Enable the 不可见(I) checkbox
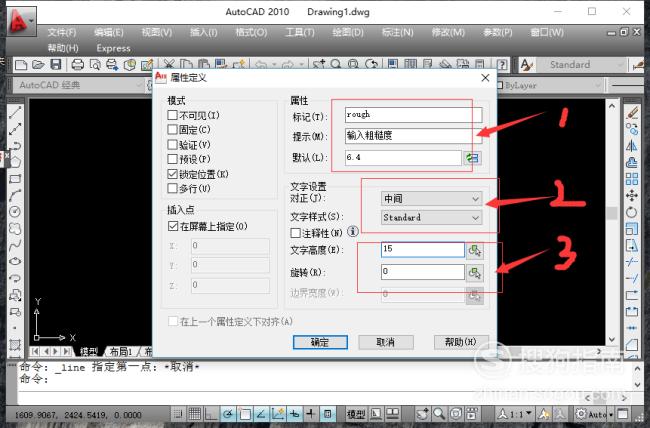Screen dimensions: 650x428 pos(172,115)
